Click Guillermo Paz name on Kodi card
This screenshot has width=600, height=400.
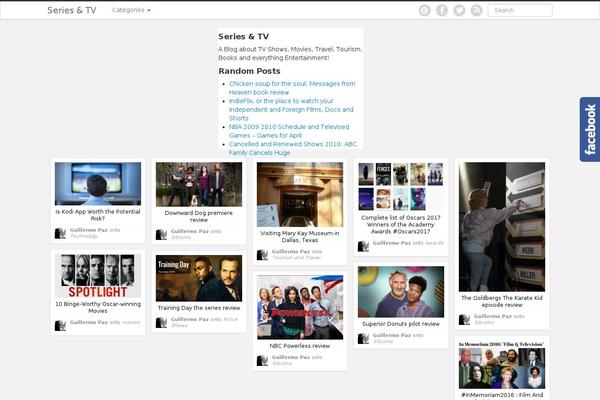coord(89,230)
